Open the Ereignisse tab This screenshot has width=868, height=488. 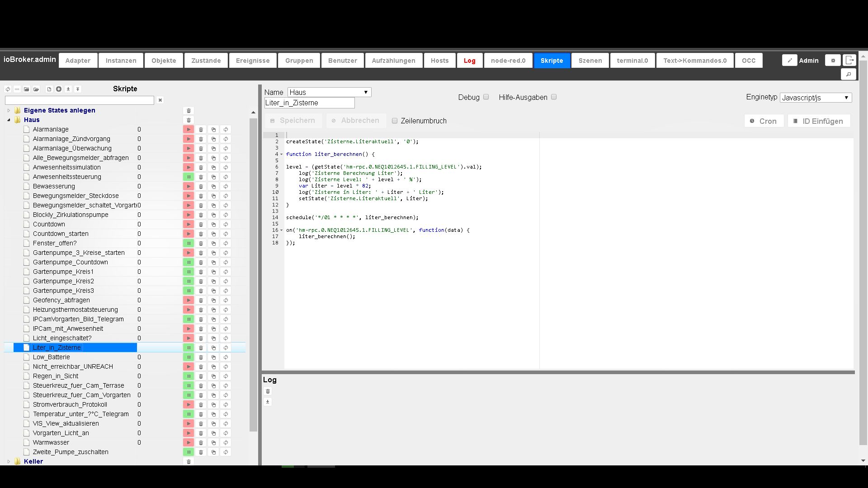click(x=253, y=61)
